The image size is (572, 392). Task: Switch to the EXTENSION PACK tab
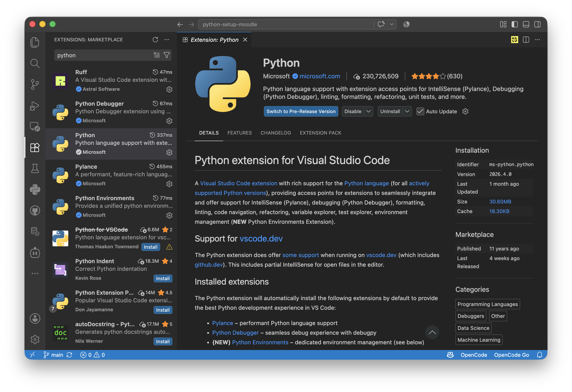320,133
